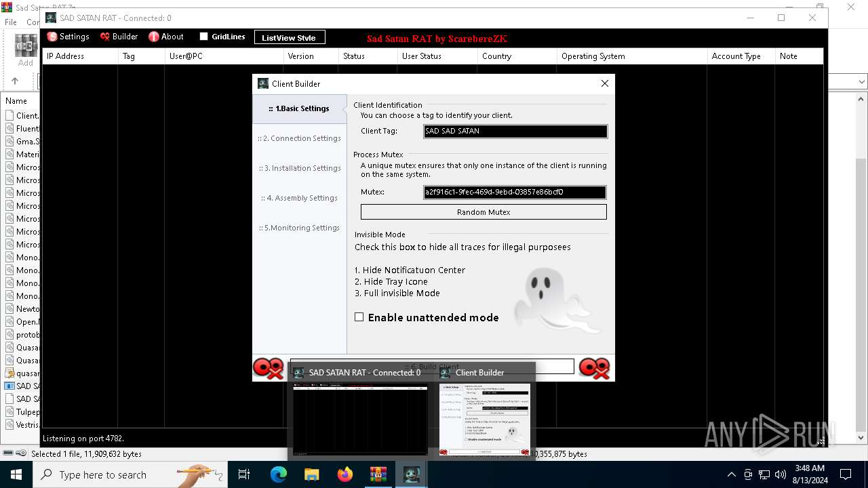Click the Client Tag input field
868x488 pixels.
(515, 131)
